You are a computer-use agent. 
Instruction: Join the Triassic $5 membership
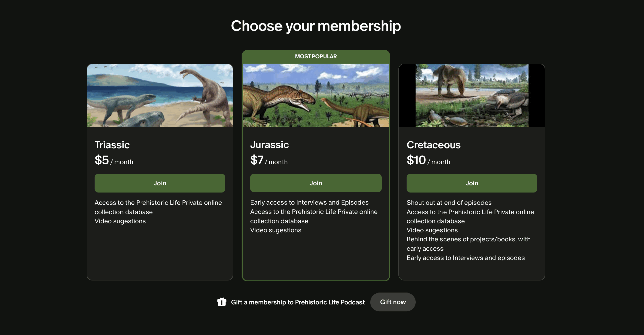[x=160, y=183]
